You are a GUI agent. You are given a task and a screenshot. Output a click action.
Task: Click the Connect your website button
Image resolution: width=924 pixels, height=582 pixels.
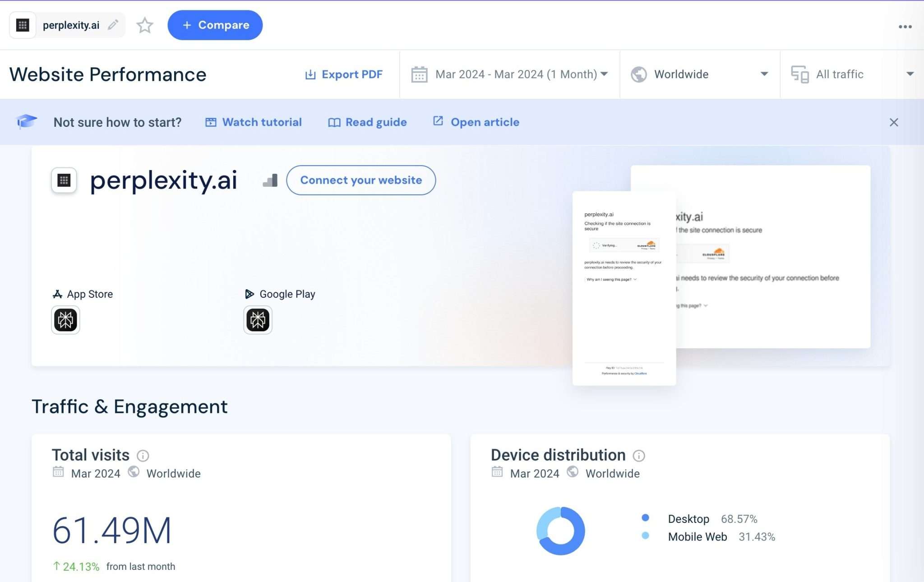[x=360, y=180]
